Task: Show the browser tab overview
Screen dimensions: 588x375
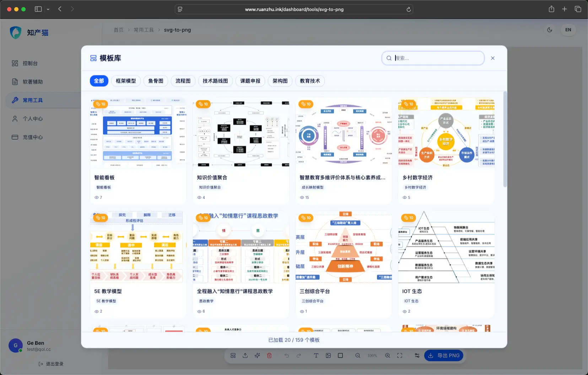Action: click(x=578, y=9)
